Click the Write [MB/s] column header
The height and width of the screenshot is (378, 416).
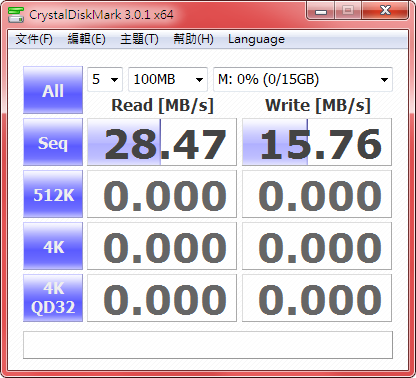318,106
